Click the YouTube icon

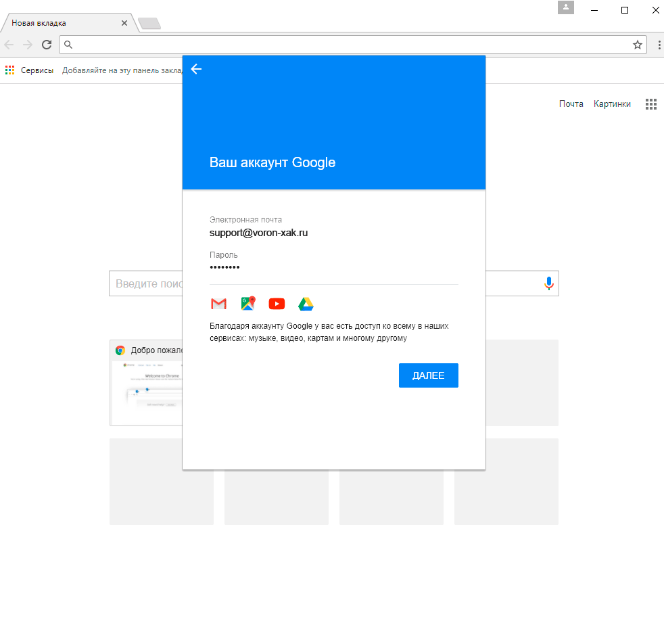click(277, 304)
